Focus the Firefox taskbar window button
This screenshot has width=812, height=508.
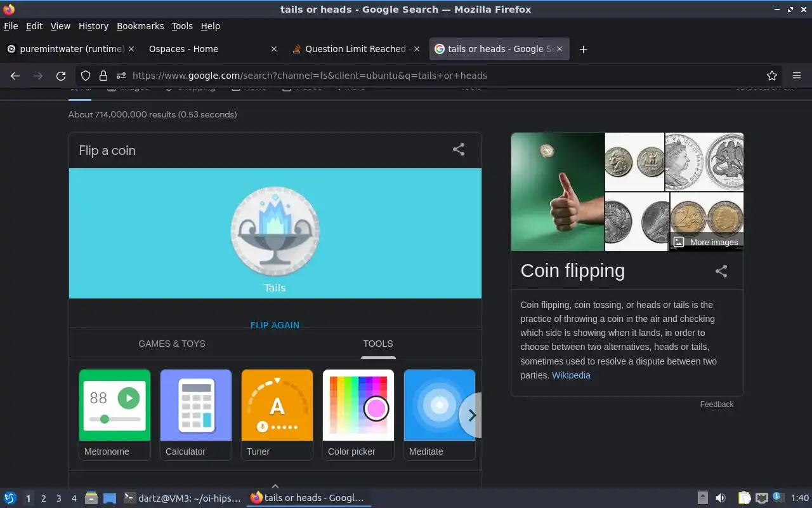308,498
